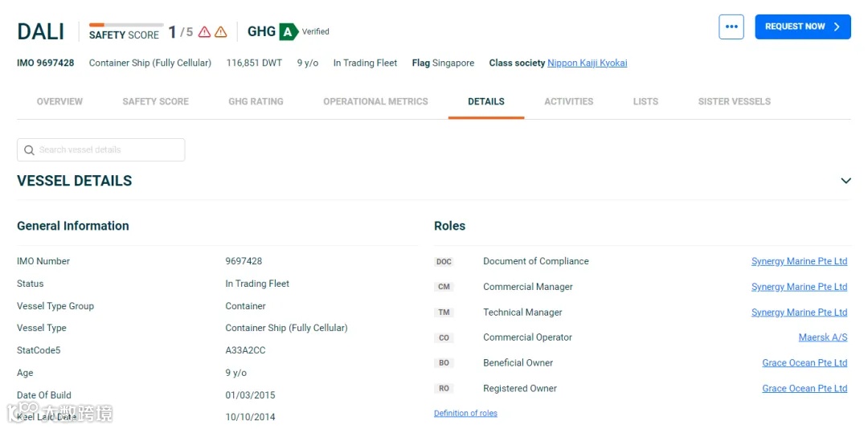Collapse the Vessel Details section chevron

coord(845,181)
